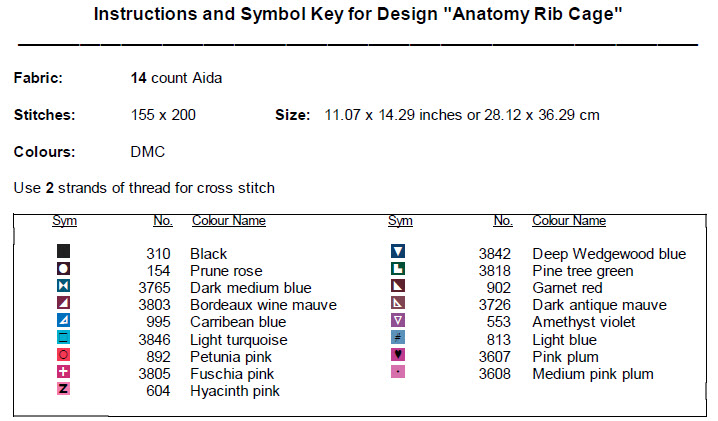This screenshot has height=421, width=718.
Task: Click the Medium pink plum symbol
Action: coord(398,372)
